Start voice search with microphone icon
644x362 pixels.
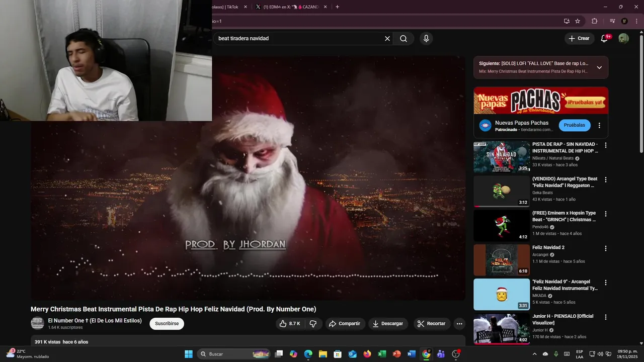point(426,39)
